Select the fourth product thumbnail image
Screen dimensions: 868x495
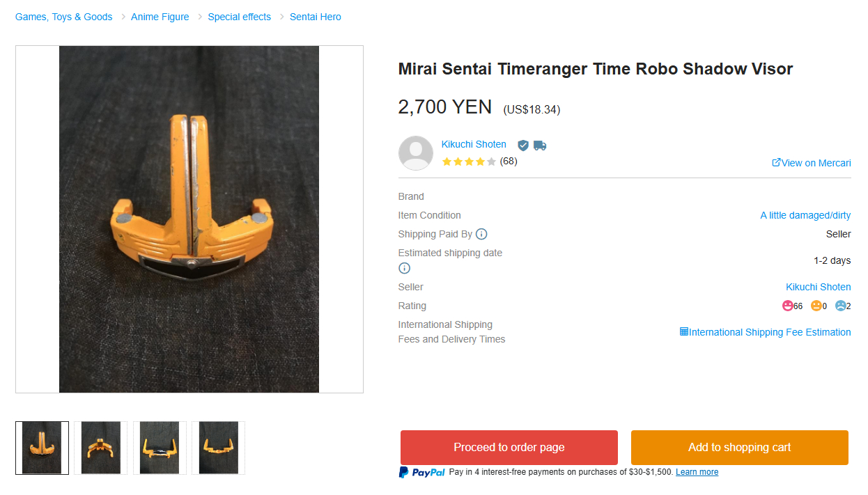(218, 448)
